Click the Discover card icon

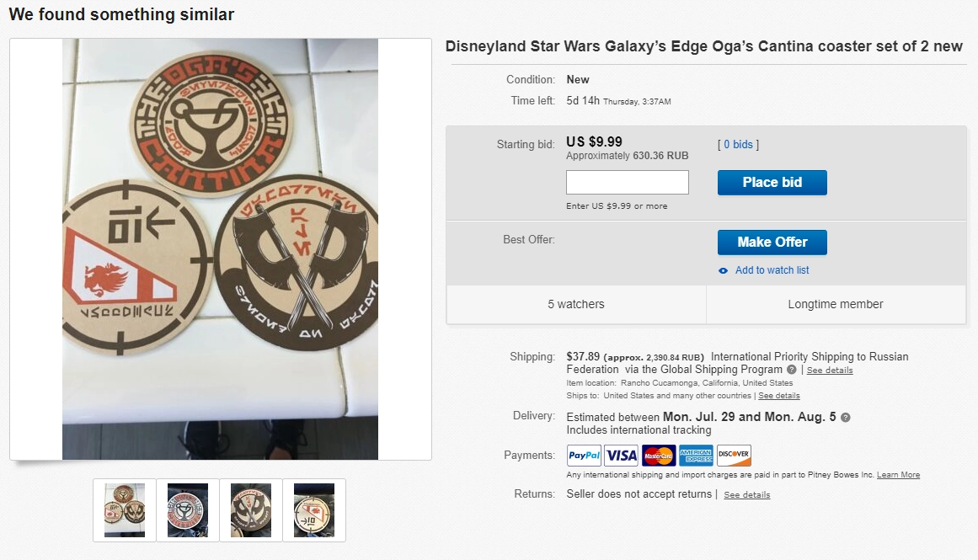pos(734,456)
